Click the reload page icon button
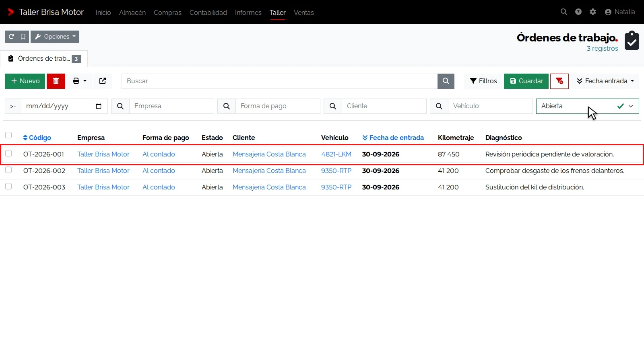Image resolution: width=644 pixels, height=362 pixels. [x=11, y=37]
